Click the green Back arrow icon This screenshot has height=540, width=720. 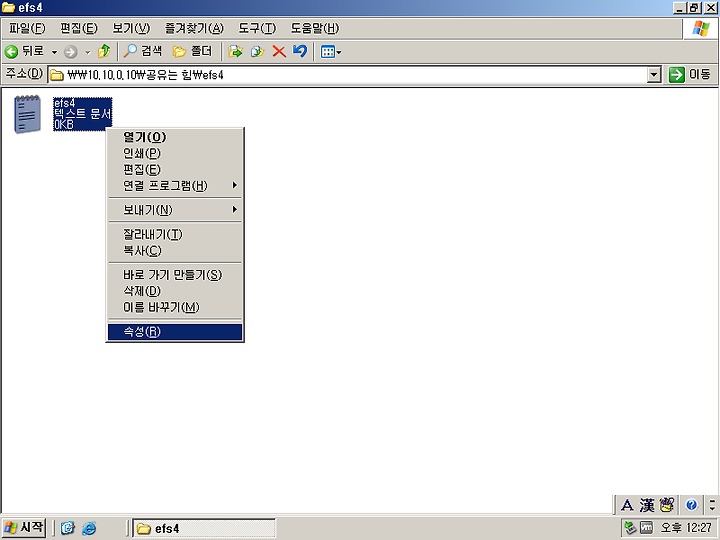11,51
